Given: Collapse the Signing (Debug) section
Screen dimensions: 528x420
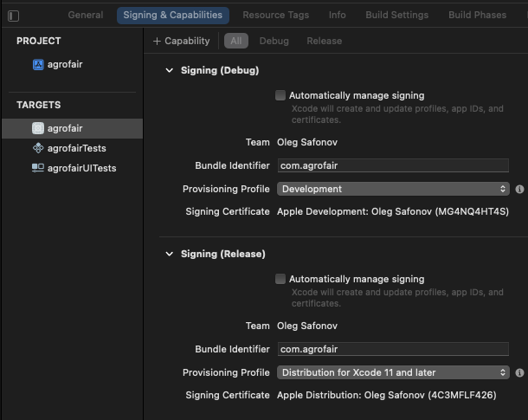Looking at the screenshot, I should pos(170,70).
